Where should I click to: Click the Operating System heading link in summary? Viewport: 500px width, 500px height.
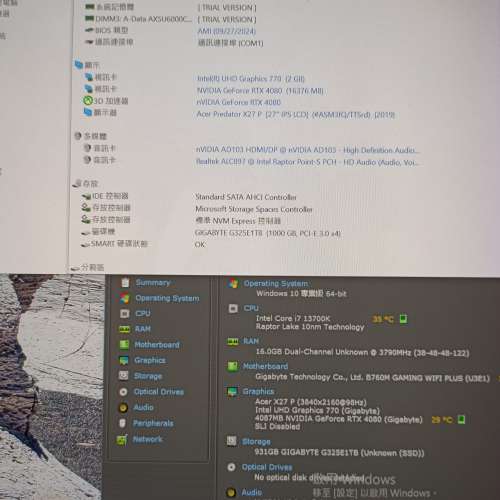point(276,283)
